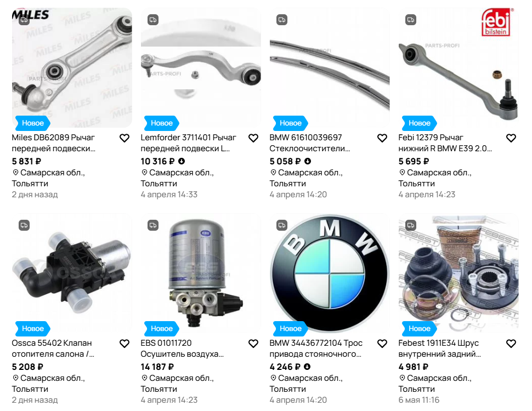Add BMW 61610039697 wipers to favorites

click(382, 138)
